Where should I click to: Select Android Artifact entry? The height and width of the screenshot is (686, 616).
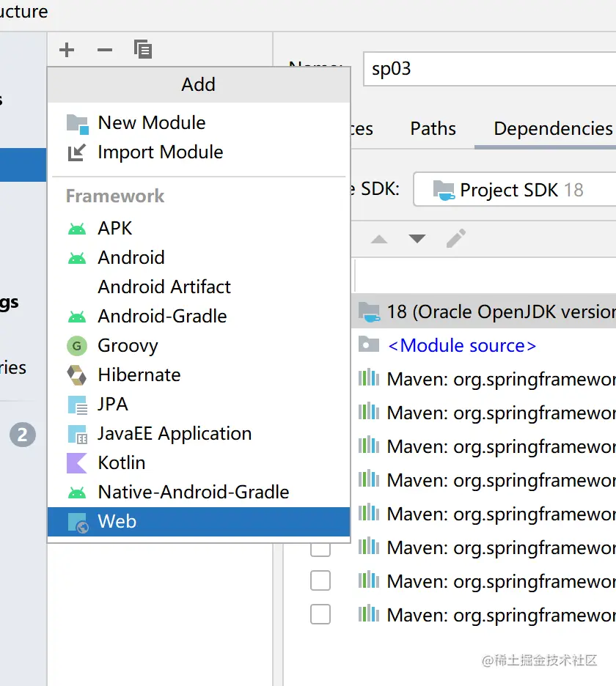[x=199, y=287]
